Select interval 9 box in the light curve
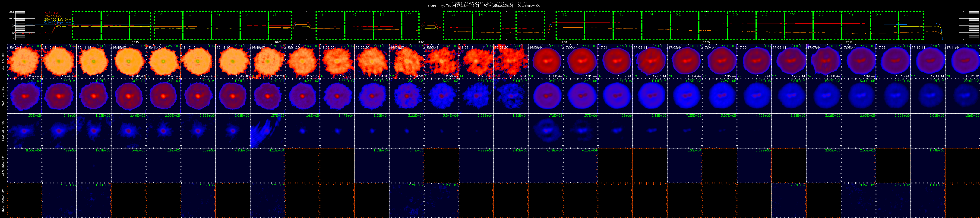This screenshot has width=980, height=218. pyautogui.click(x=330, y=26)
